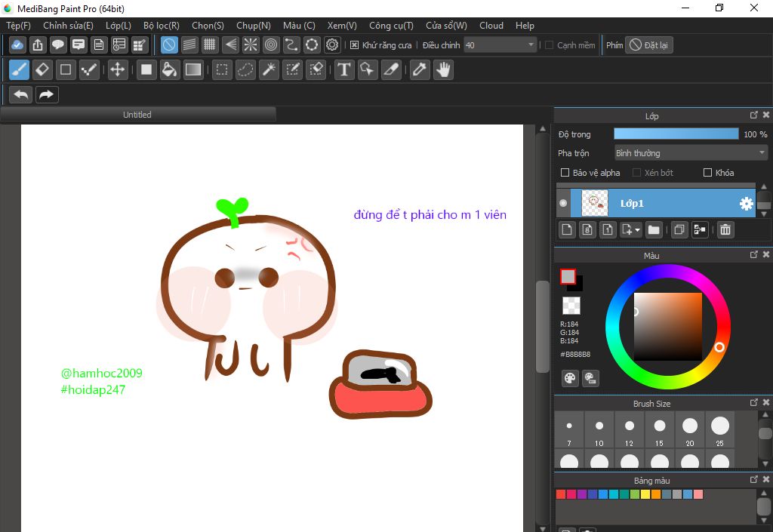Open the Pha trộn blend mode dropdown
The image size is (773, 532).
[x=691, y=153]
